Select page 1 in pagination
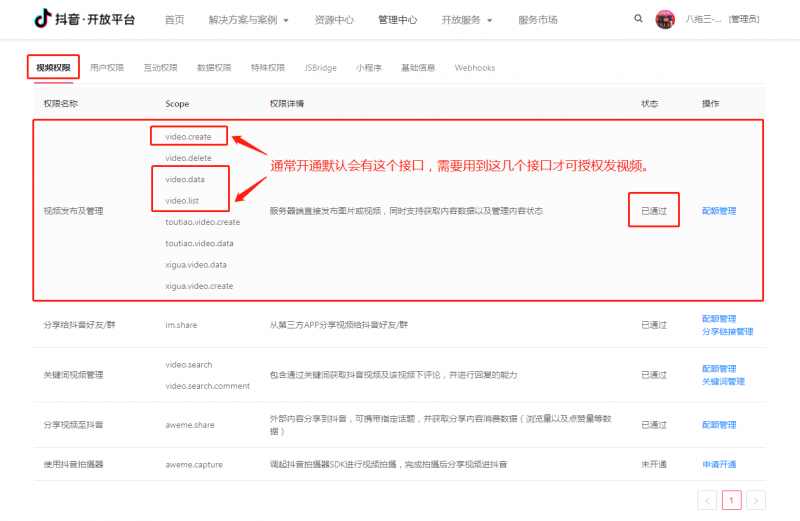Screen dimensions: 800x521 click(732, 500)
